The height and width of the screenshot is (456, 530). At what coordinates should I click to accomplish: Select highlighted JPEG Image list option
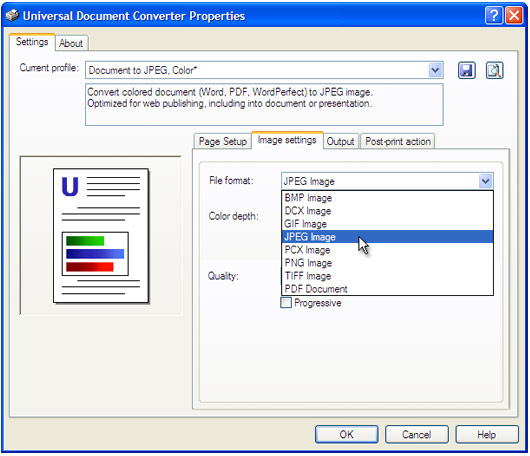387,237
